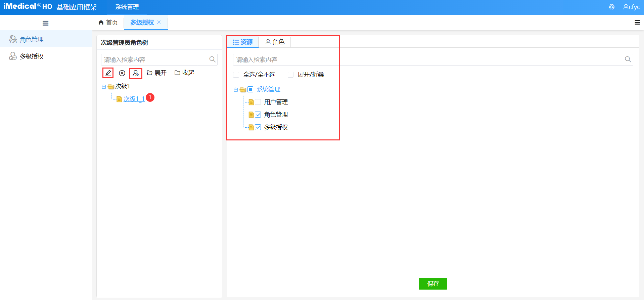Open 系统管理 top menu
This screenshot has width=644, height=300.
point(127,7)
